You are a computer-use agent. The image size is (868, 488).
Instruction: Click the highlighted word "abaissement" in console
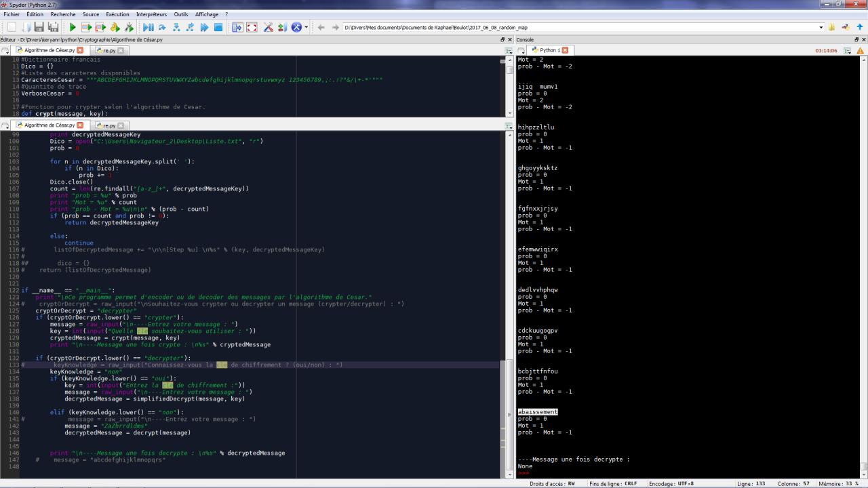(x=538, y=412)
